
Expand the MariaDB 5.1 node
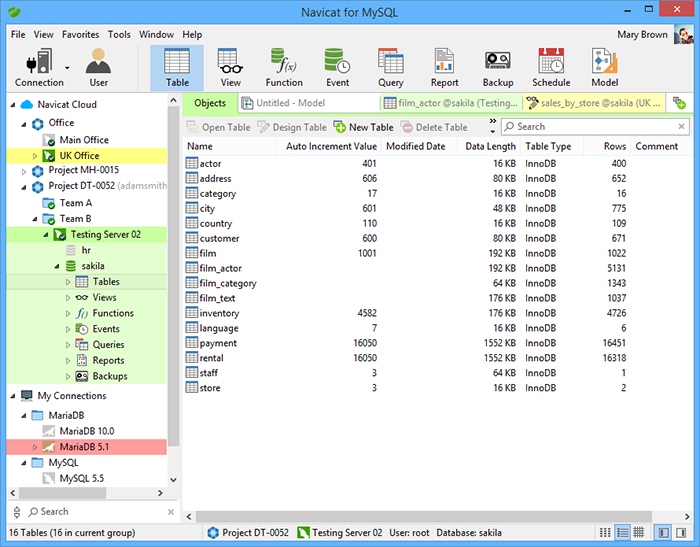coord(35,447)
